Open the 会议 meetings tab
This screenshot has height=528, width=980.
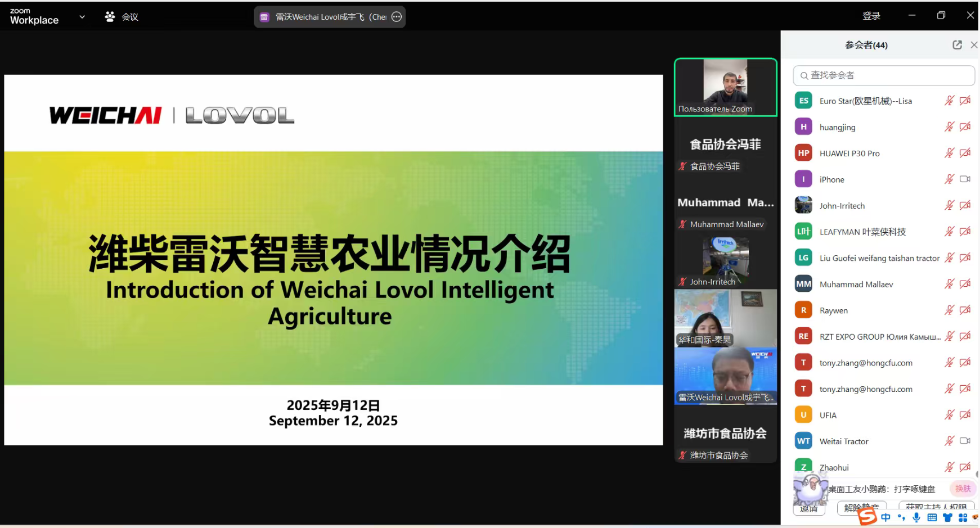122,17
